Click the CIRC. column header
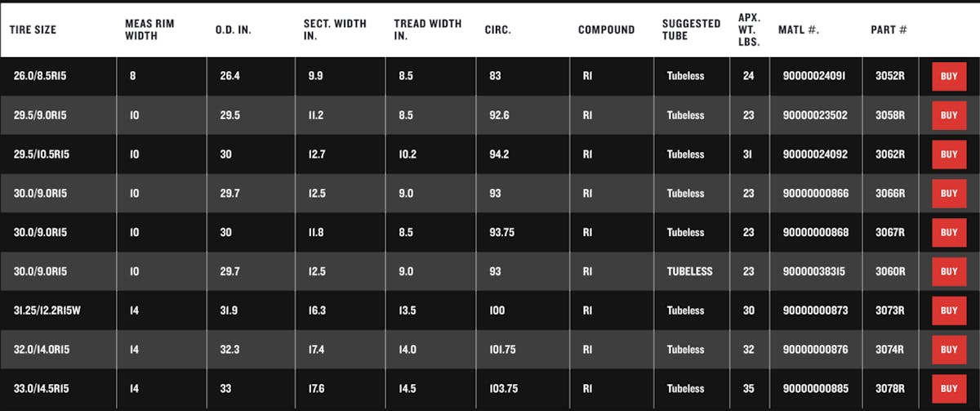The width and height of the screenshot is (980, 411). (x=500, y=30)
